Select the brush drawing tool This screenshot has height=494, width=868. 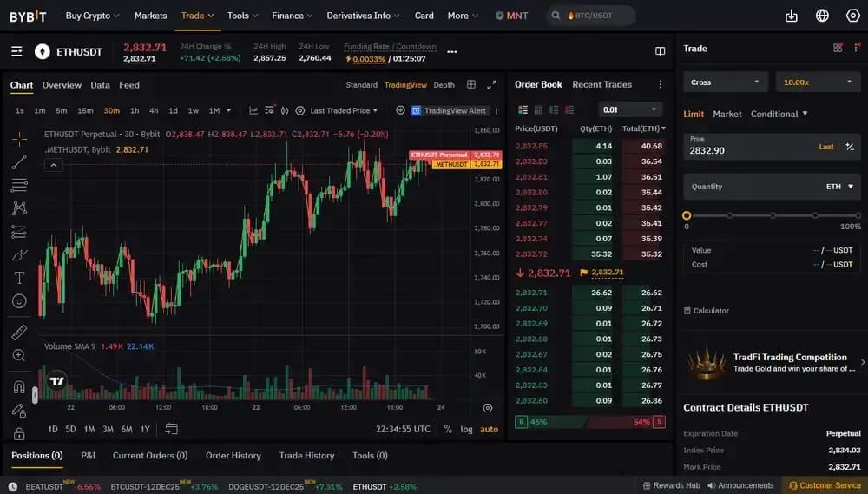pos(19,254)
